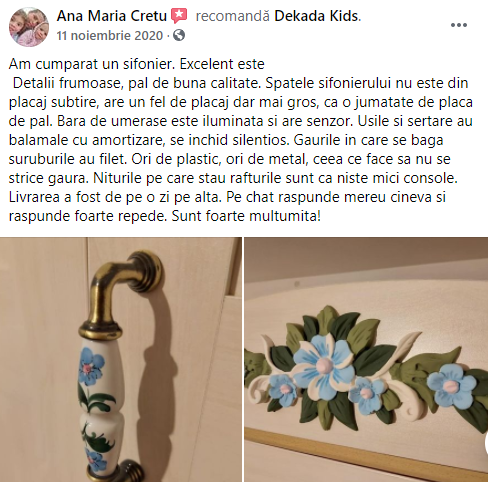Click the line 'Am cumparat un sifonier'
The height and width of the screenshot is (482, 488).
(x=92, y=64)
